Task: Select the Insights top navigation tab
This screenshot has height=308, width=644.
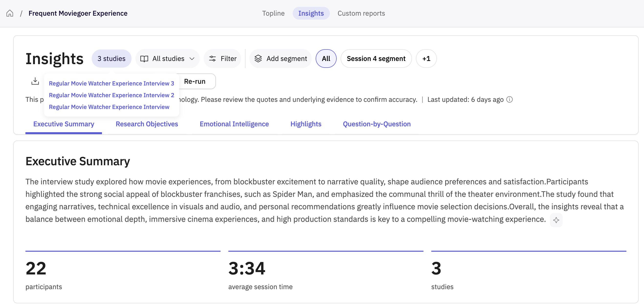Action: (311, 13)
